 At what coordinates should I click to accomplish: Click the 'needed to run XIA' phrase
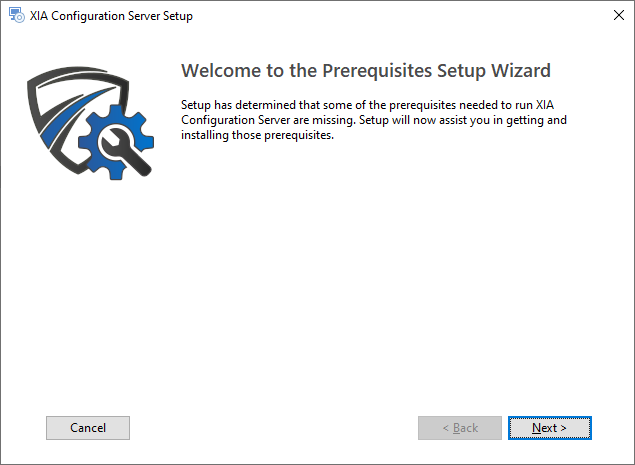click(x=507, y=105)
